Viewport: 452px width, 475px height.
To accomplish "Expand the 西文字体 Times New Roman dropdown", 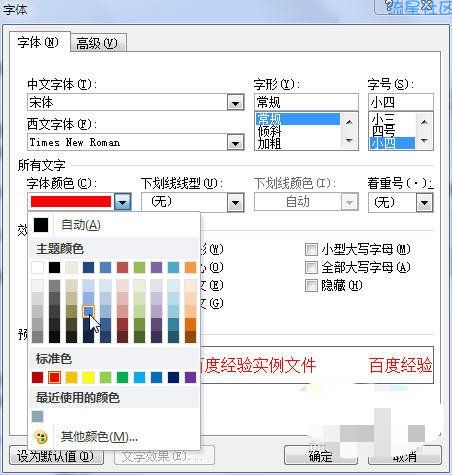I will point(235,143).
